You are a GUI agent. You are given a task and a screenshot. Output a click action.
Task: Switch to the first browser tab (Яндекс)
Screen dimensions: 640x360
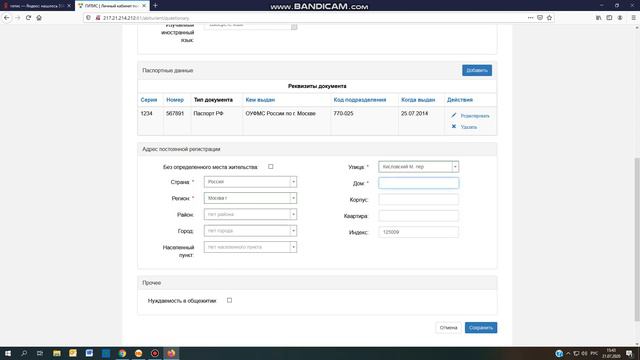coord(37,6)
